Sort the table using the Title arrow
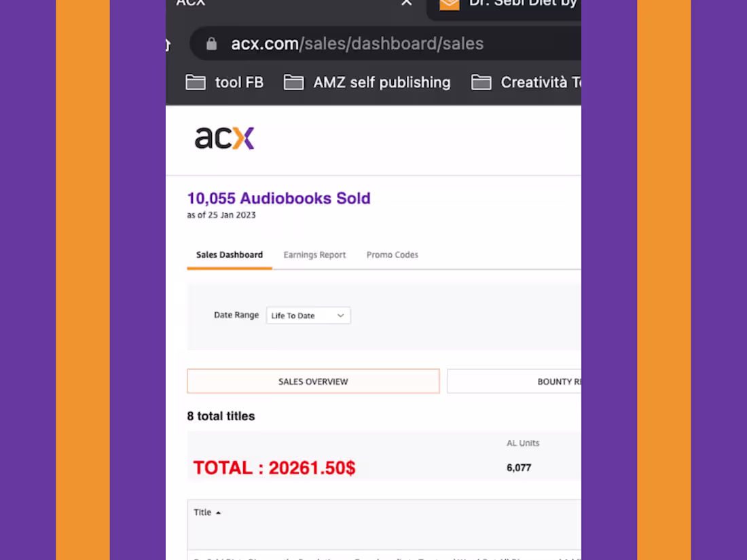The height and width of the screenshot is (560, 747). click(218, 513)
